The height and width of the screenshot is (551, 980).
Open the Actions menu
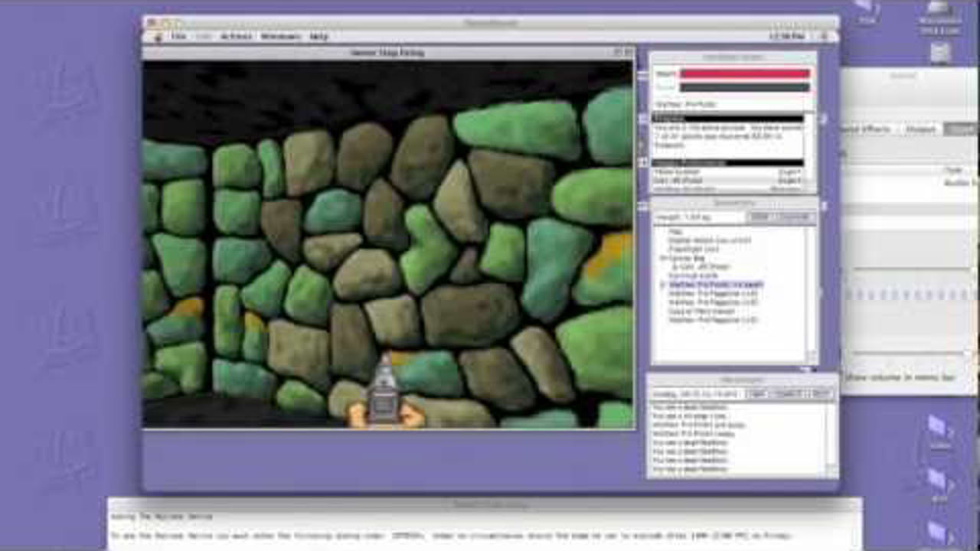tap(237, 37)
